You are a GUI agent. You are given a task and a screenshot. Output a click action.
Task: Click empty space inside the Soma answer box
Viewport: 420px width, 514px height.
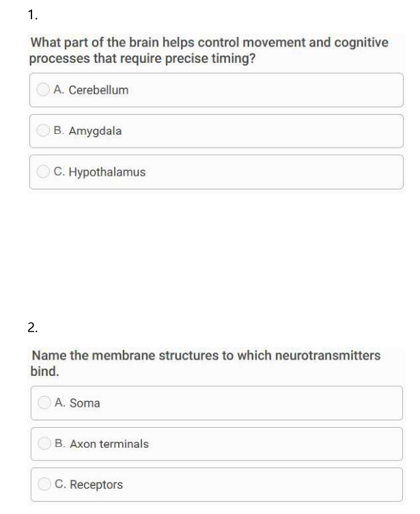click(x=273, y=403)
